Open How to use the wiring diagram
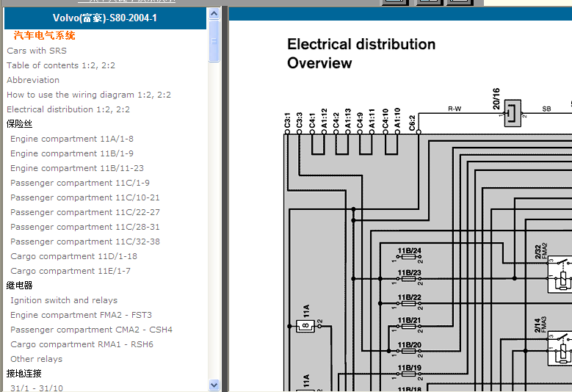572x392 pixels. click(x=89, y=95)
